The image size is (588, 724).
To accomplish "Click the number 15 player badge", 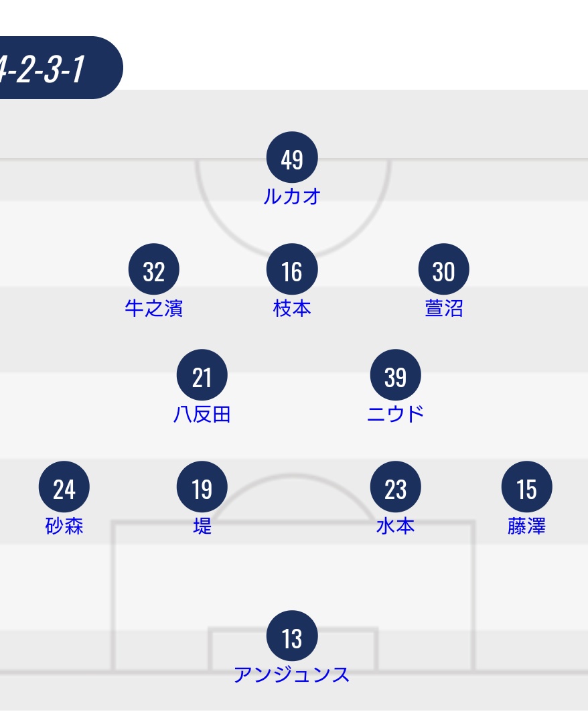I will (x=526, y=487).
